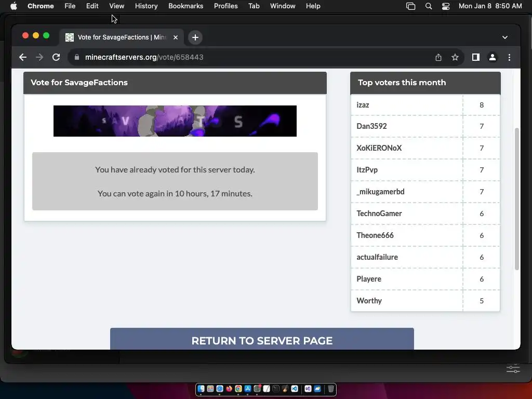Open Control Center in menu bar
Image resolution: width=532 pixels, height=399 pixels.
445,6
